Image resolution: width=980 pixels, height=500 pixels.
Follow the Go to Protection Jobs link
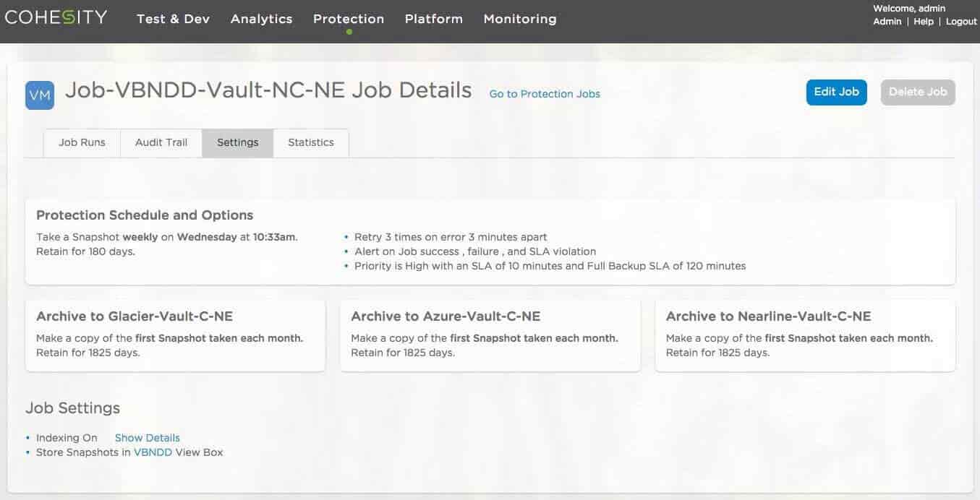pos(545,94)
